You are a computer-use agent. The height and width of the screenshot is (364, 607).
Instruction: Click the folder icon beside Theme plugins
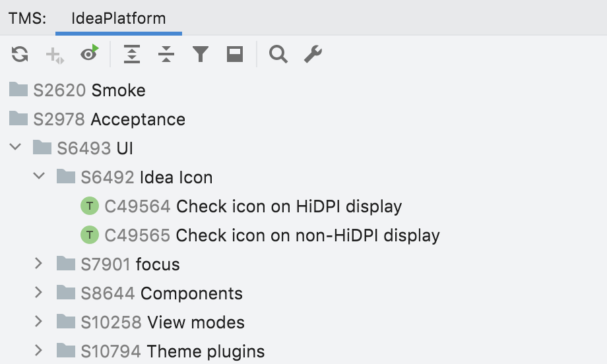(x=66, y=350)
